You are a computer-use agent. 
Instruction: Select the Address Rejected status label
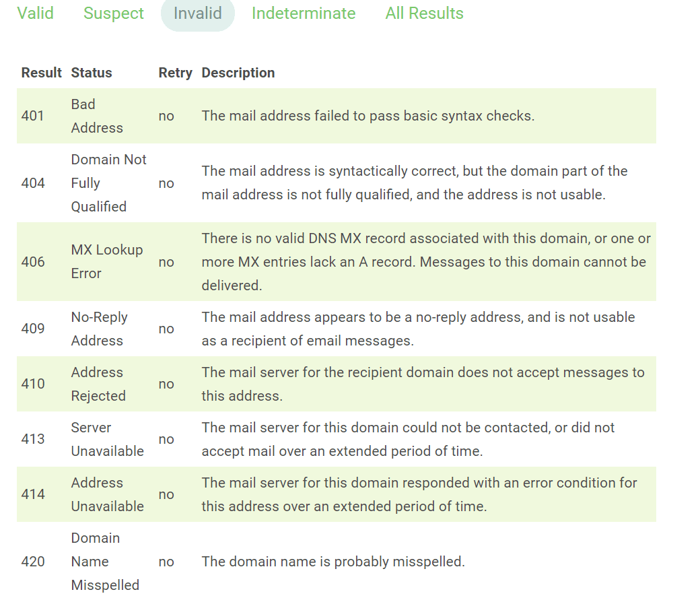pyautogui.click(x=98, y=384)
